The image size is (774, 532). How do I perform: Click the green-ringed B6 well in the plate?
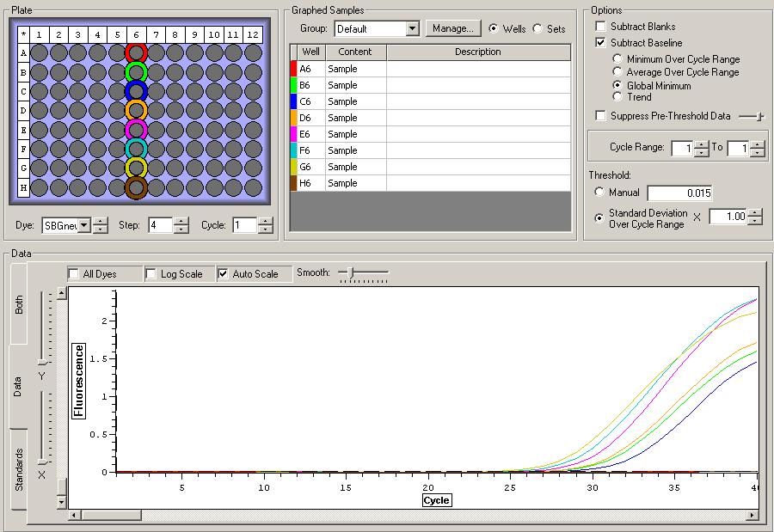point(136,72)
